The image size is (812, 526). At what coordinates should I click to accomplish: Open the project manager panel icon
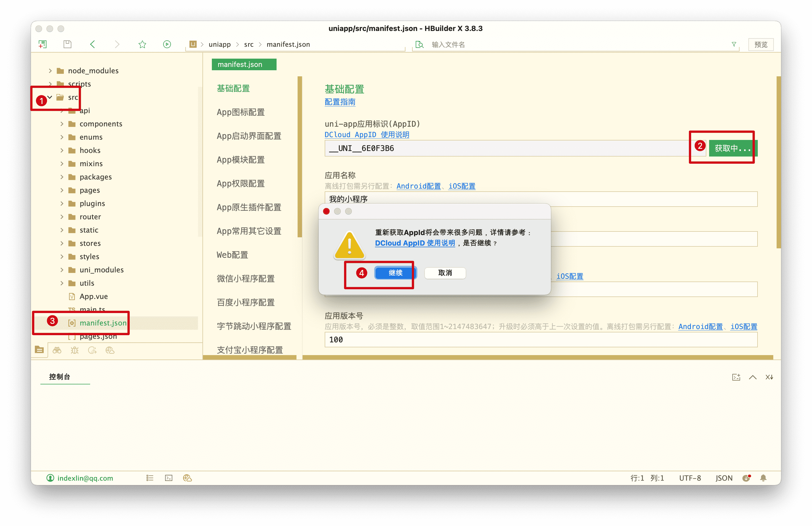coord(39,350)
